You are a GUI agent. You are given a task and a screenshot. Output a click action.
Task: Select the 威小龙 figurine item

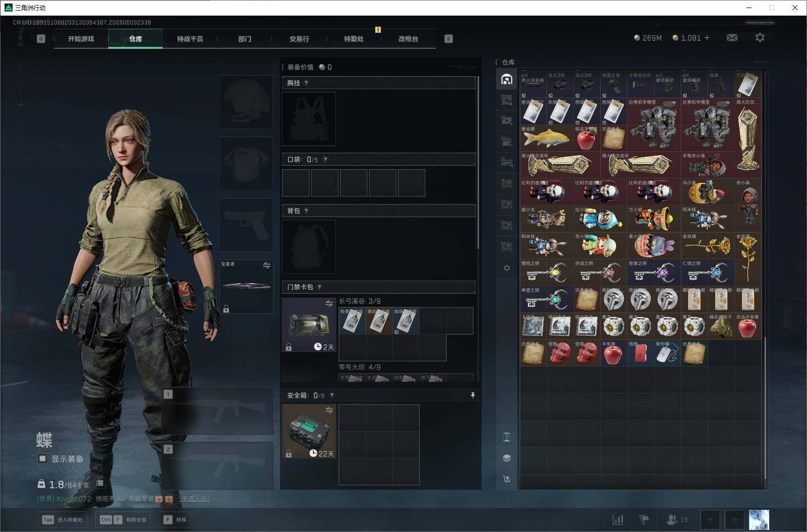tap(547, 219)
